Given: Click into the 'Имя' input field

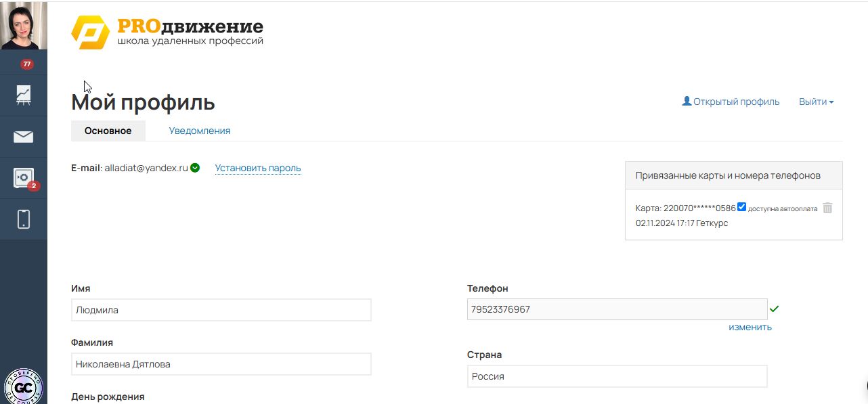Looking at the screenshot, I should pyautogui.click(x=221, y=310).
